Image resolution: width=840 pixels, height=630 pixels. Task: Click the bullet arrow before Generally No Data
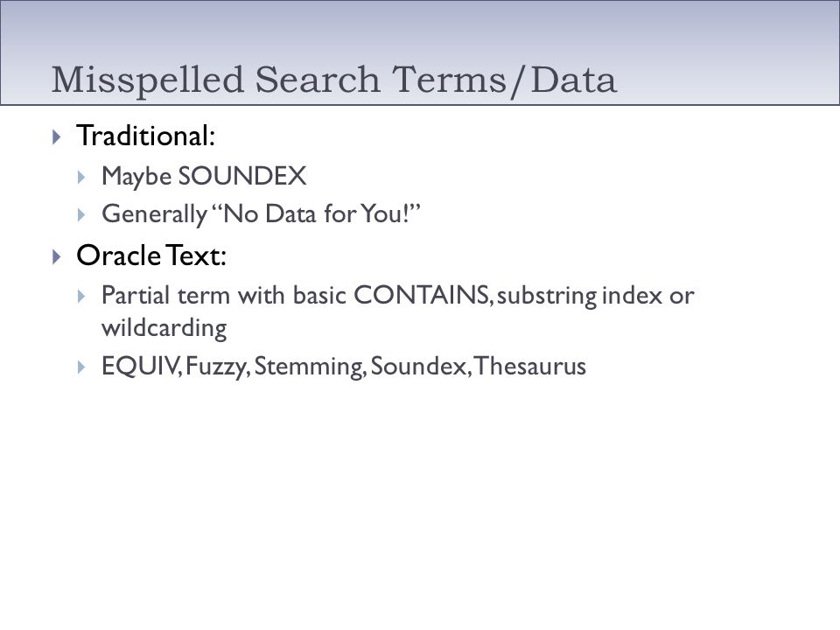click(81, 215)
